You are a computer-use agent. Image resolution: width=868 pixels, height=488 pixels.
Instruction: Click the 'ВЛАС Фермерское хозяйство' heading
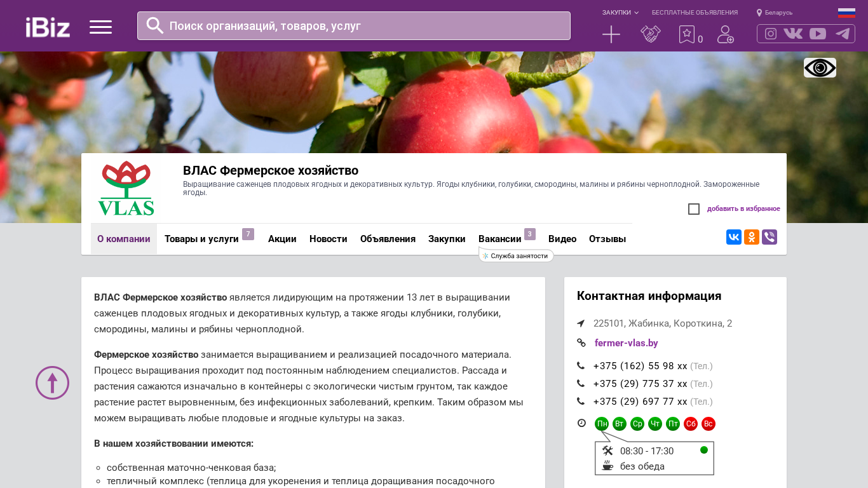[271, 170]
